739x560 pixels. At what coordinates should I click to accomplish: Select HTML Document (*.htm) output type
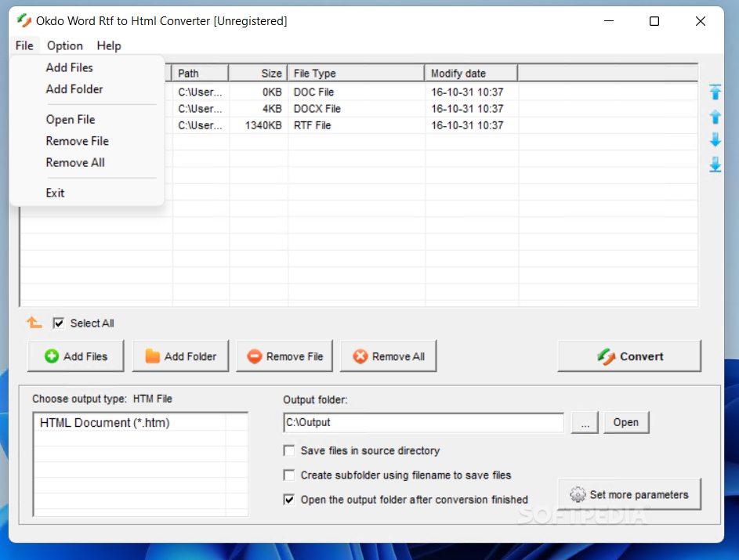coord(130,423)
